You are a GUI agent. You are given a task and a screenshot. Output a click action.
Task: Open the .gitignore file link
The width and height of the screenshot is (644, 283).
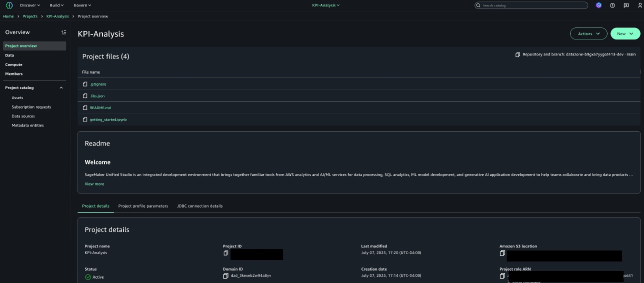pos(98,84)
